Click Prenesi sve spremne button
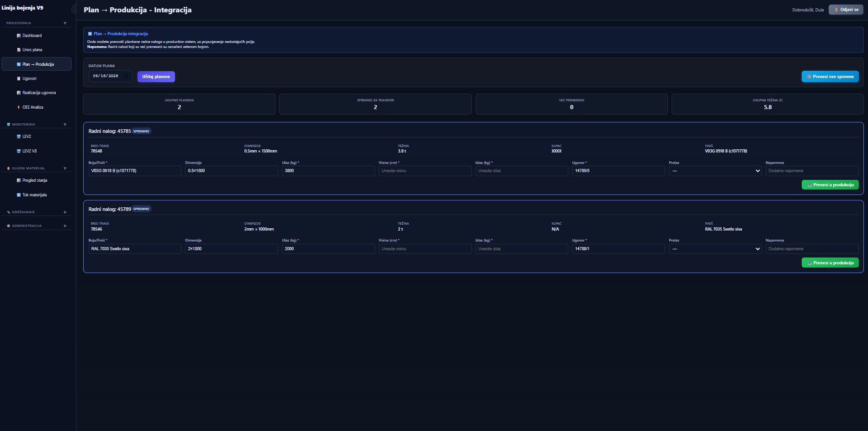 tap(830, 77)
